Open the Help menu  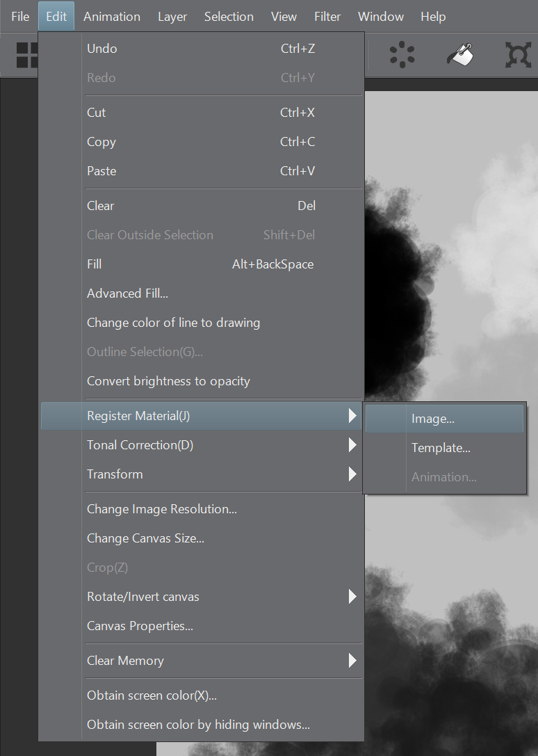(x=433, y=17)
